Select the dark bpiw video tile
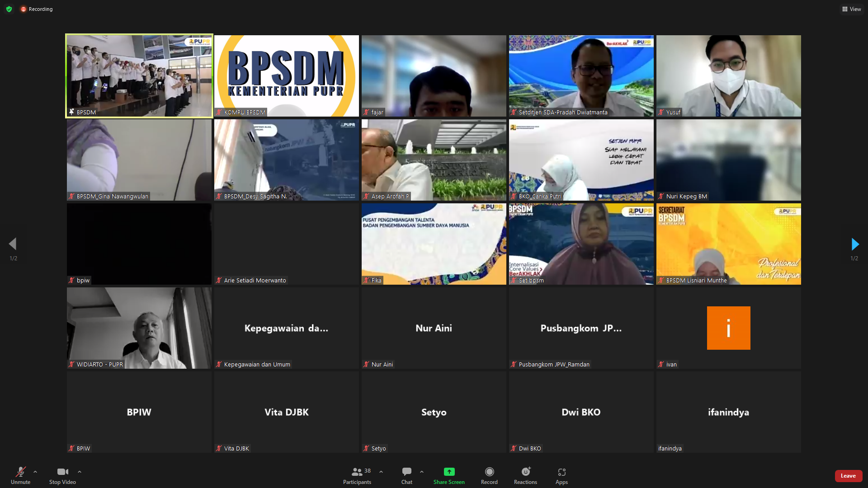 [x=139, y=244]
